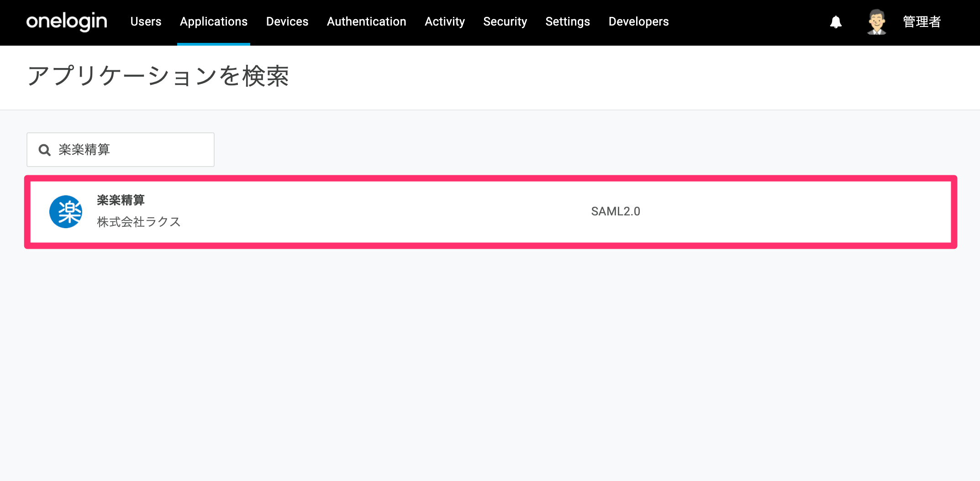Screen dimensions: 980x481
Task: Focus the application search field
Action: click(x=121, y=150)
